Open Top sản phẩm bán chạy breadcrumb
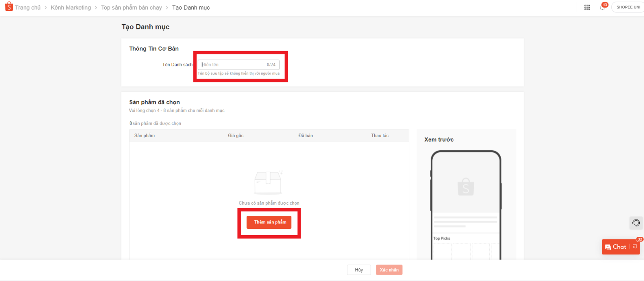644x281 pixels. pos(131,8)
